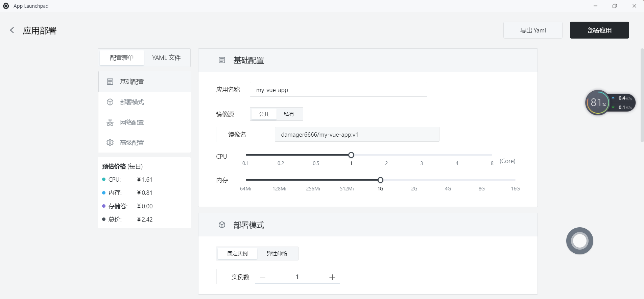644x299 pixels.
Task: Click the 部署应用 button
Action: 599,30
